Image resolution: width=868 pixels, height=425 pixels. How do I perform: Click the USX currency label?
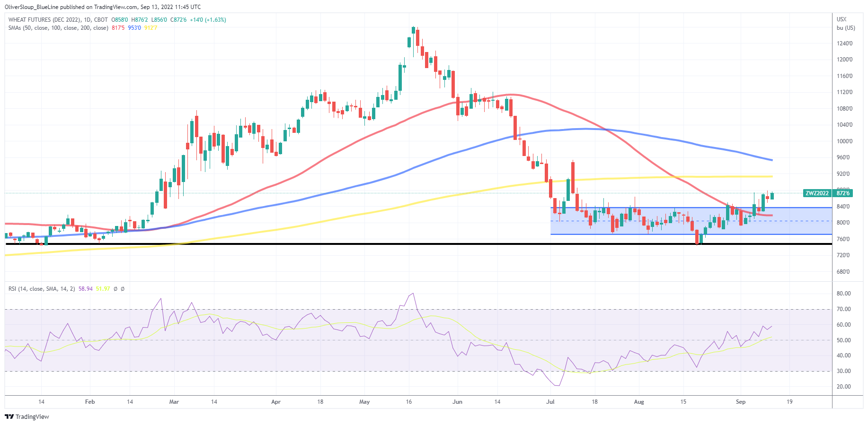pyautogui.click(x=841, y=19)
